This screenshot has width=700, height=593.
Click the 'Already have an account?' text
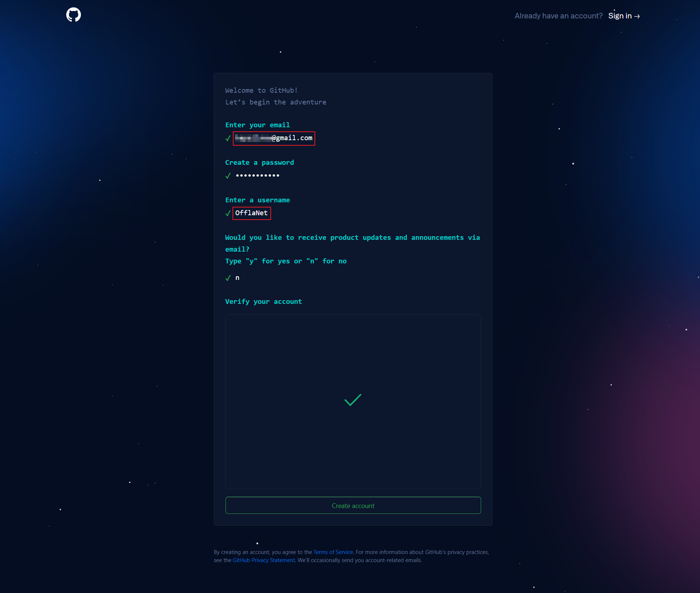558,16
